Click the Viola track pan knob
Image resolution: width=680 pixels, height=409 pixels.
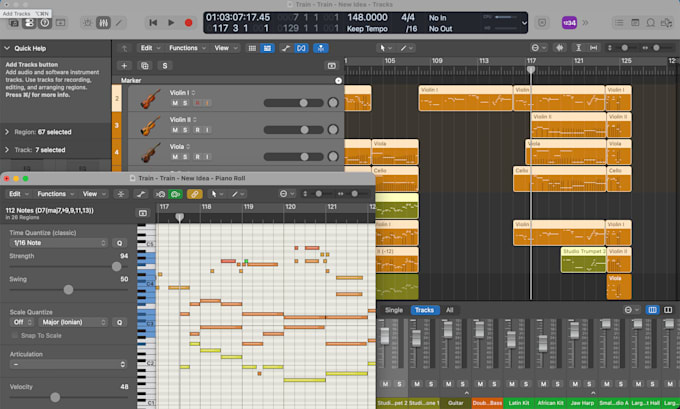[x=333, y=157]
